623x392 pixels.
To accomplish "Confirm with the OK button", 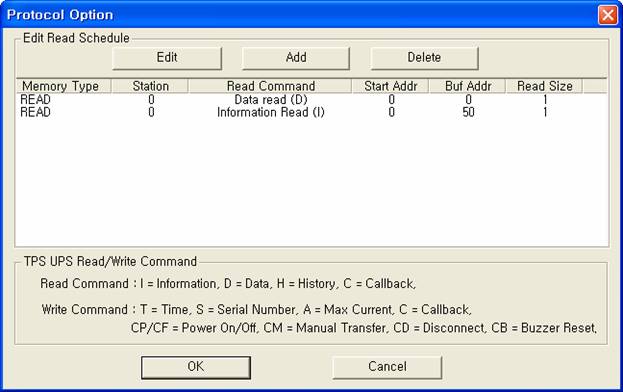I will point(196,367).
